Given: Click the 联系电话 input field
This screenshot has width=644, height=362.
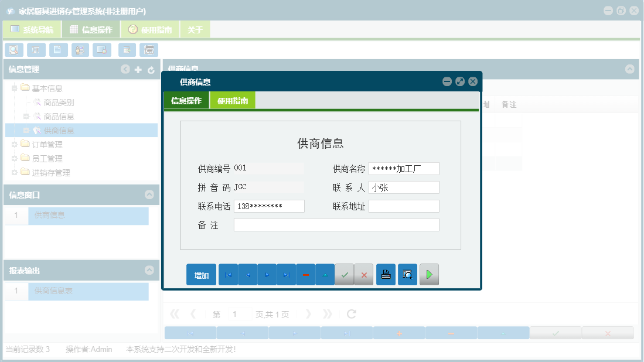Looking at the screenshot, I should click(x=269, y=206).
